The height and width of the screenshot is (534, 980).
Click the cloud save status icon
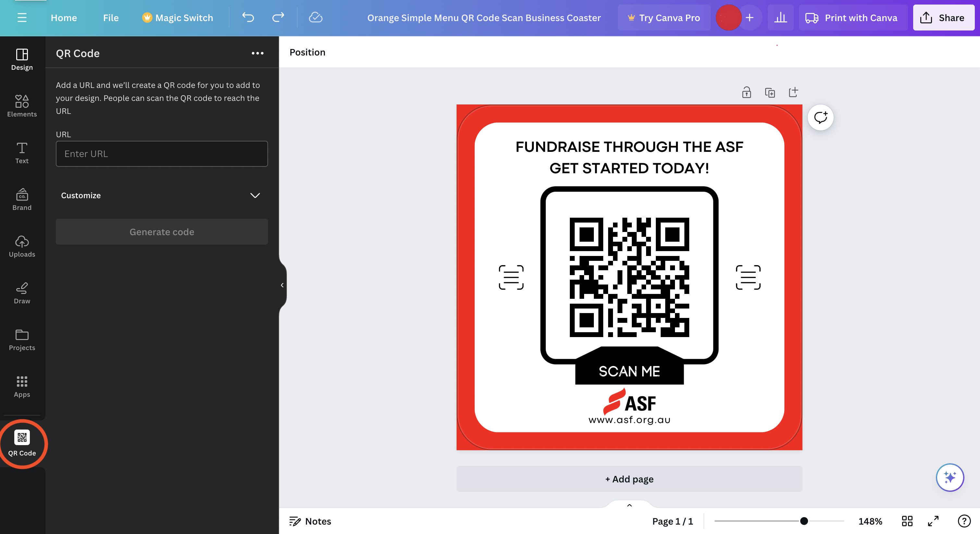click(315, 18)
